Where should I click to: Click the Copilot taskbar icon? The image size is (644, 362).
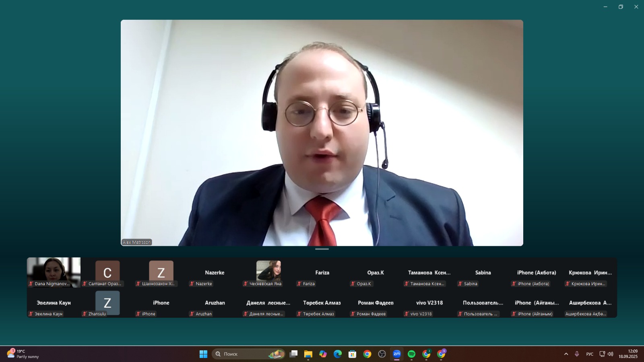point(323,354)
